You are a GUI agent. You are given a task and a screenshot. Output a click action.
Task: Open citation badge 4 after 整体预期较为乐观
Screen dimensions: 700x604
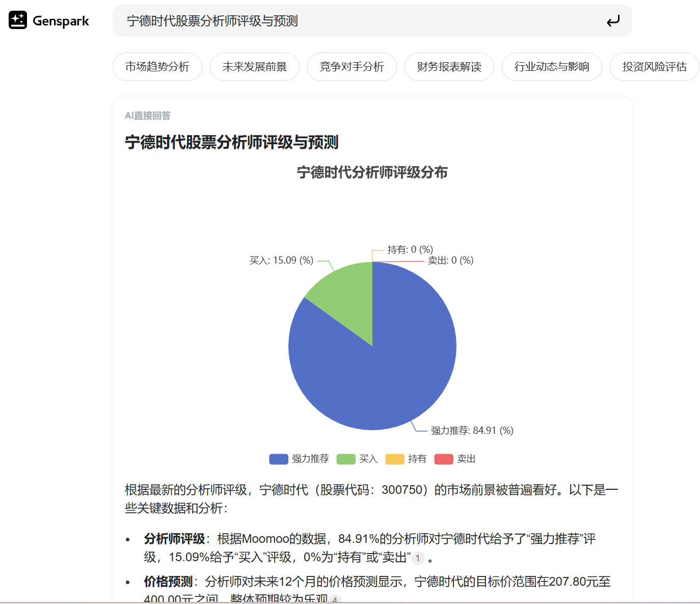point(335,599)
